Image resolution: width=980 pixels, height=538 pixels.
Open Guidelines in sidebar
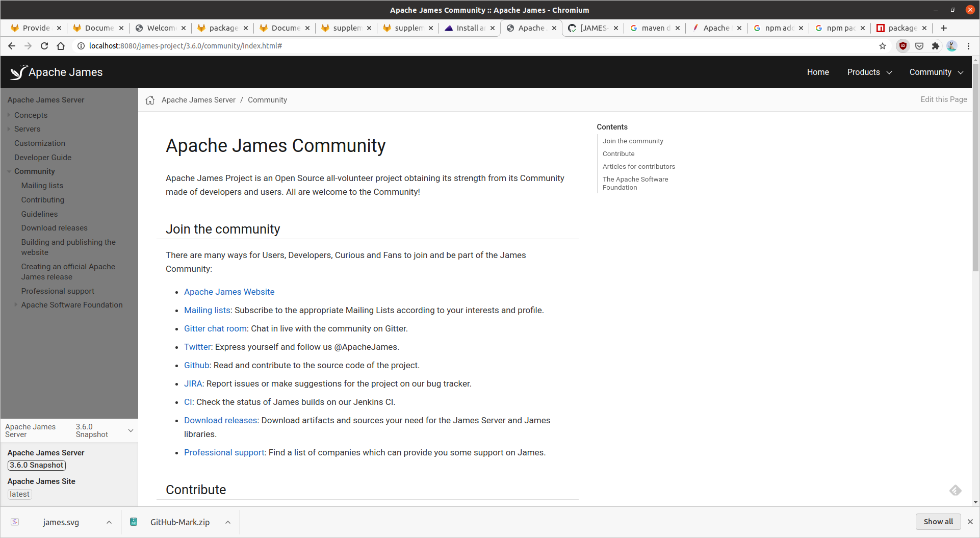[39, 214]
